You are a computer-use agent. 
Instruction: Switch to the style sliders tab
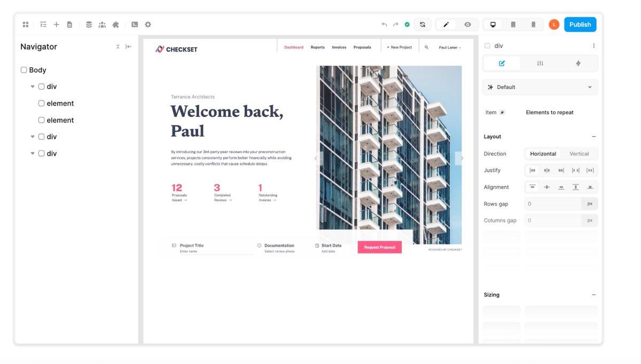tap(540, 64)
